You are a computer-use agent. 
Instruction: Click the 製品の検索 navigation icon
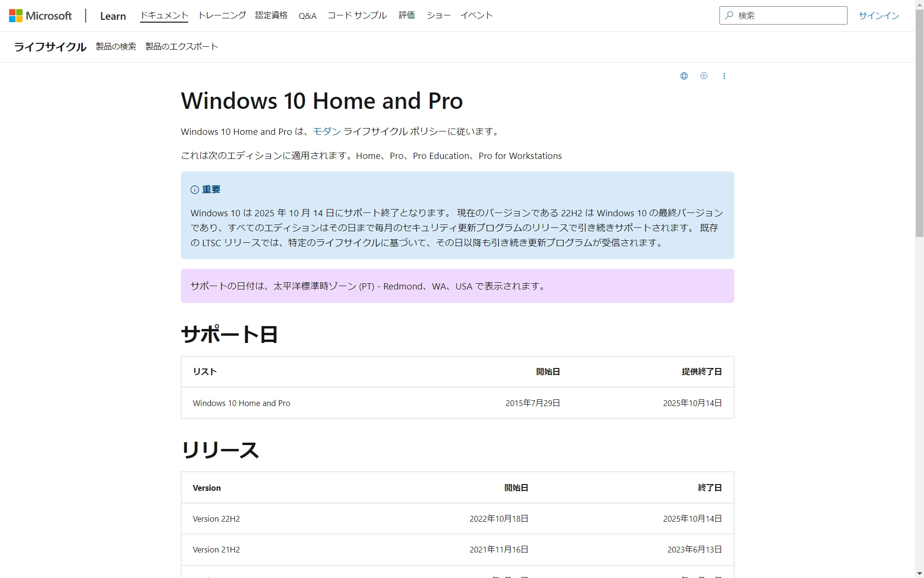tap(115, 47)
